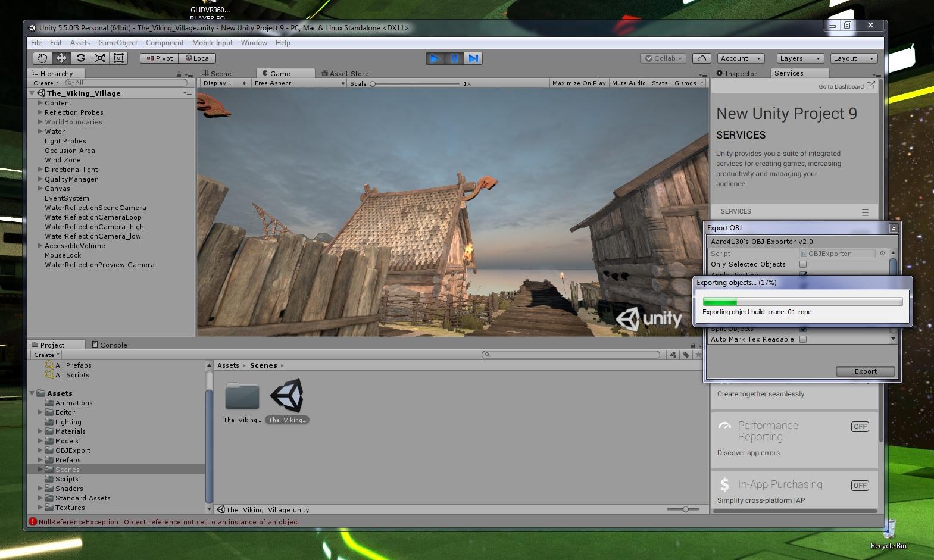This screenshot has width=934, height=560.
Task: Expand Reflection Probes in Hierarchy
Action: click(x=40, y=112)
